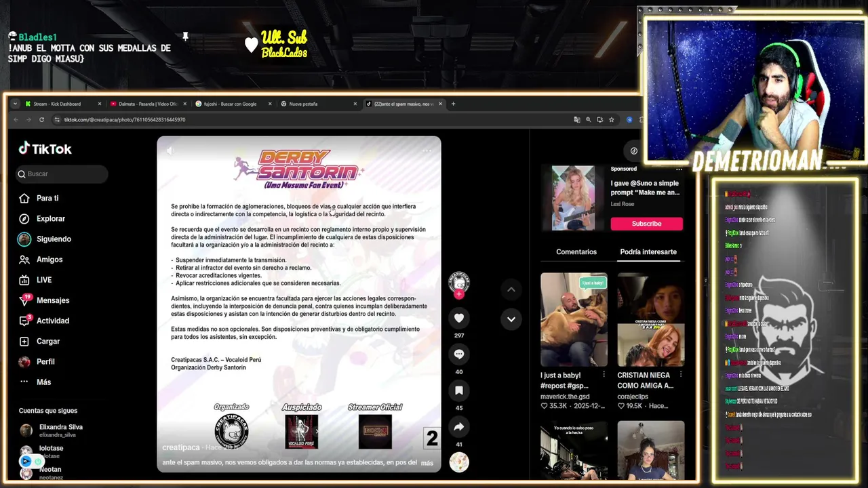The image size is (868, 488).
Task: Open the CRISTIAN NIEGA video thumbnail
Action: pyautogui.click(x=651, y=319)
